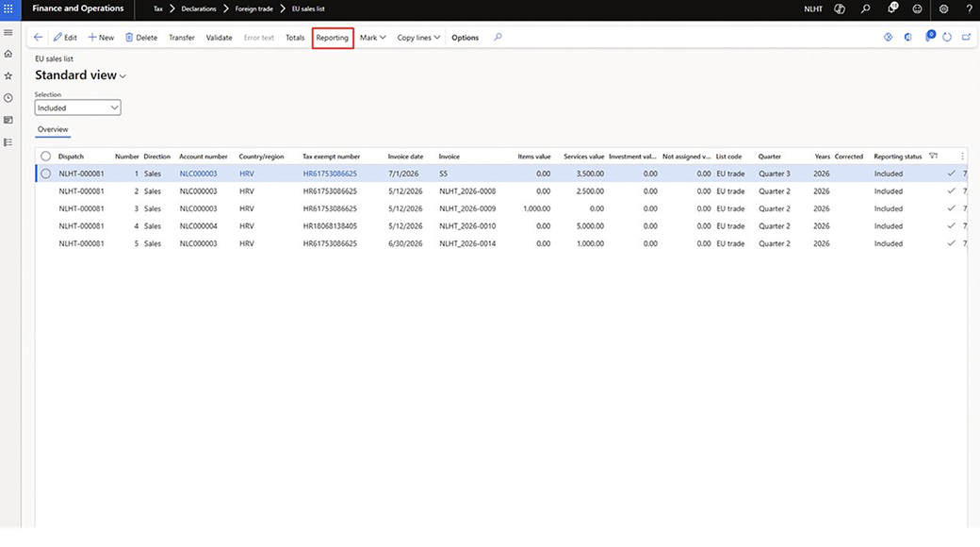
Task: Open Recent clock icon in sidebar
Action: coord(8,98)
